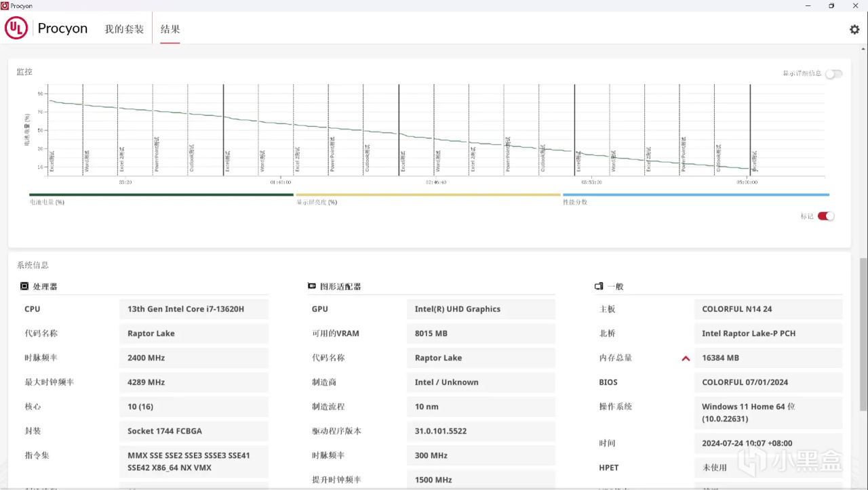The height and width of the screenshot is (490, 868).
Task: Click the 封装 row label
Action: (x=33, y=431)
